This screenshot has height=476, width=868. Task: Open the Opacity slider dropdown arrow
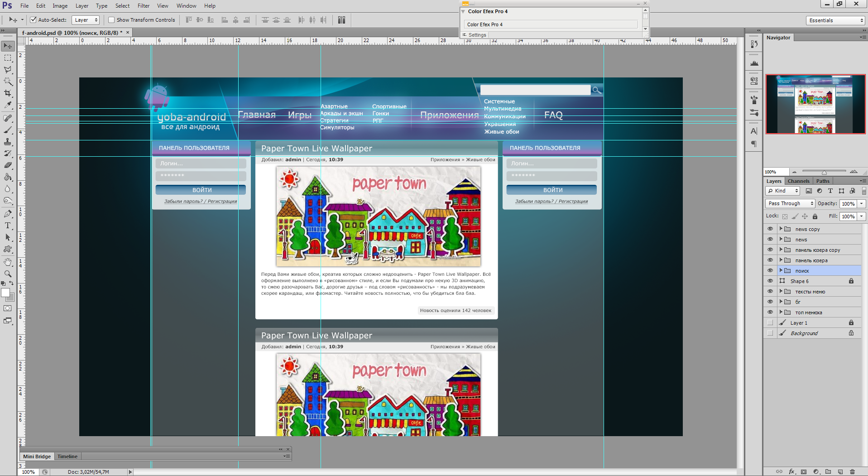[x=862, y=204]
